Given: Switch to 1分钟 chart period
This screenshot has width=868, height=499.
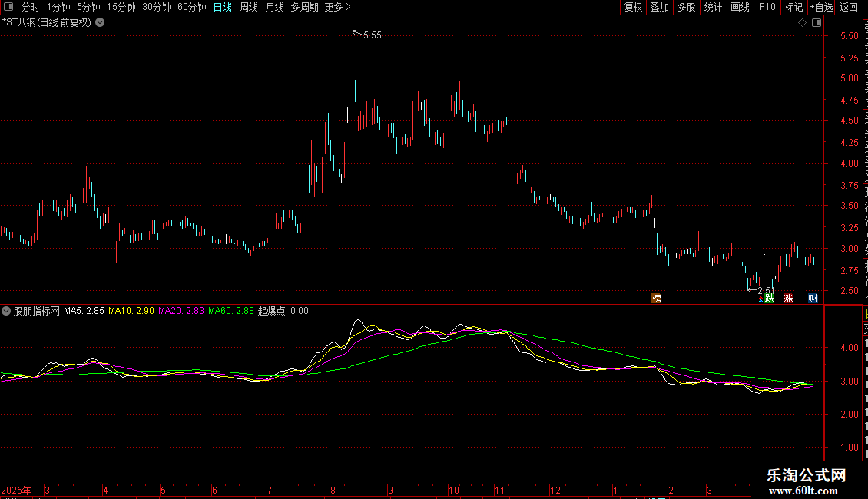Looking at the screenshot, I should point(58,7).
